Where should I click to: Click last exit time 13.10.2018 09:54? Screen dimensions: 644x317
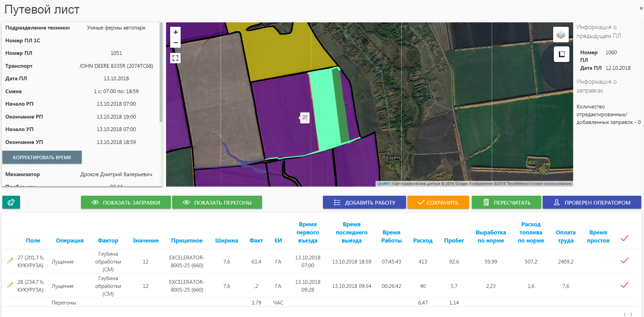351,286
